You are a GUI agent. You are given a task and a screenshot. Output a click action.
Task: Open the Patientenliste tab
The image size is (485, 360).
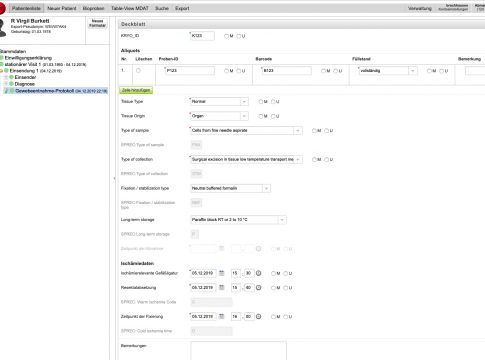point(26,8)
